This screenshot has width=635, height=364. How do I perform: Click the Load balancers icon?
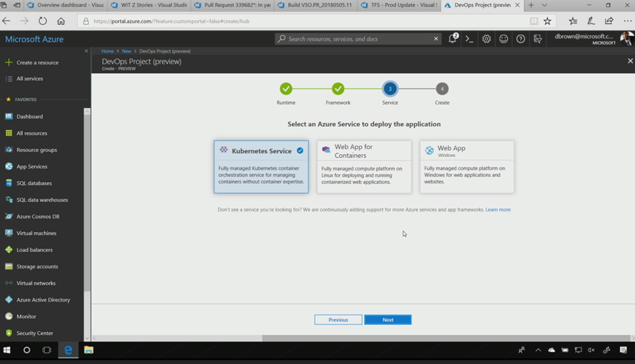[9, 249]
